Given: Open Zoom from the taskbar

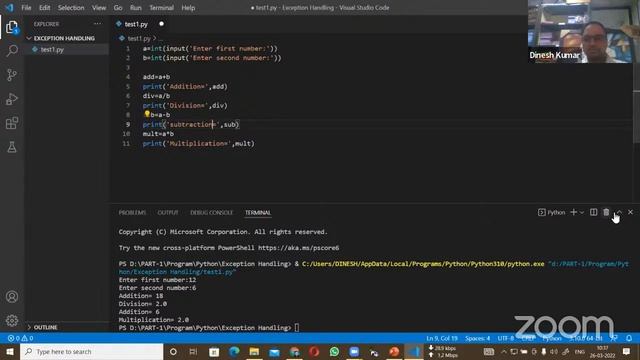Looking at the screenshot, I should (x=354, y=351).
